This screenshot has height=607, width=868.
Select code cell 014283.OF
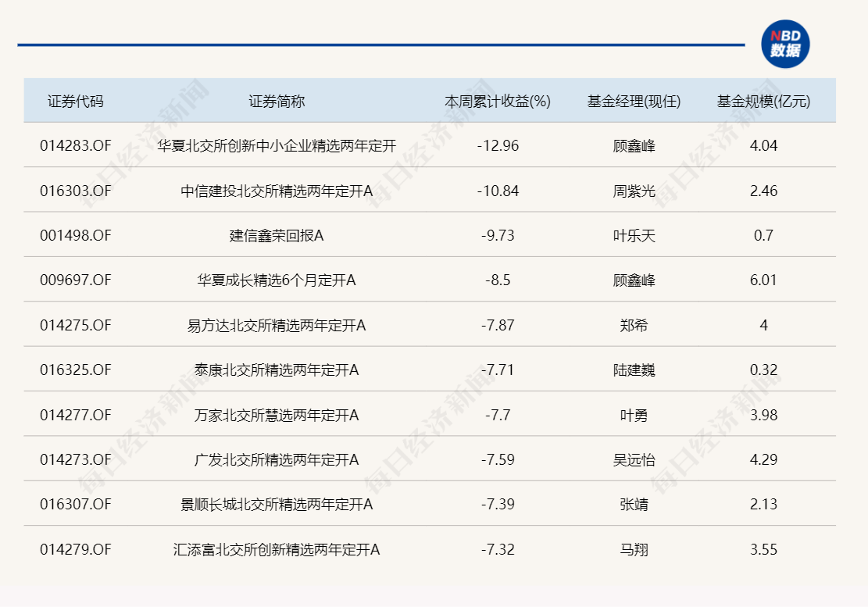[75, 145]
